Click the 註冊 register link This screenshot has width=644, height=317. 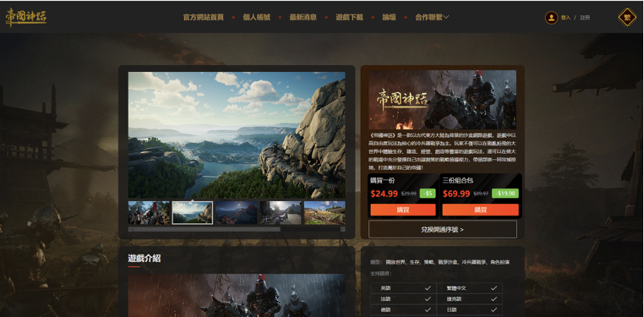click(x=585, y=18)
